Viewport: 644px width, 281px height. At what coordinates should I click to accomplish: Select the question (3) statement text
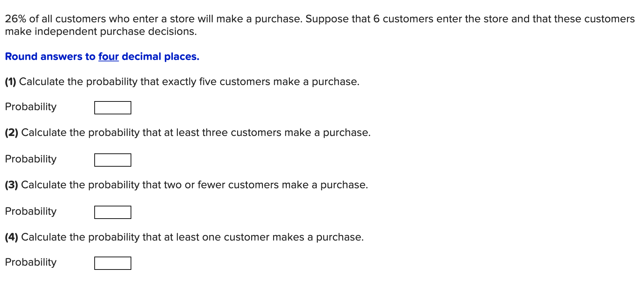186,185
